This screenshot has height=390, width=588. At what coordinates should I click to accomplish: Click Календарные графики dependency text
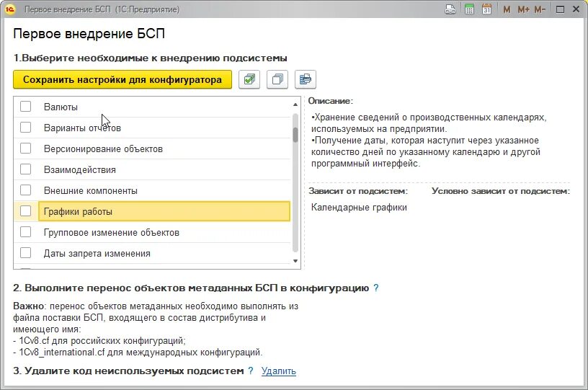(x=359, y=208)
